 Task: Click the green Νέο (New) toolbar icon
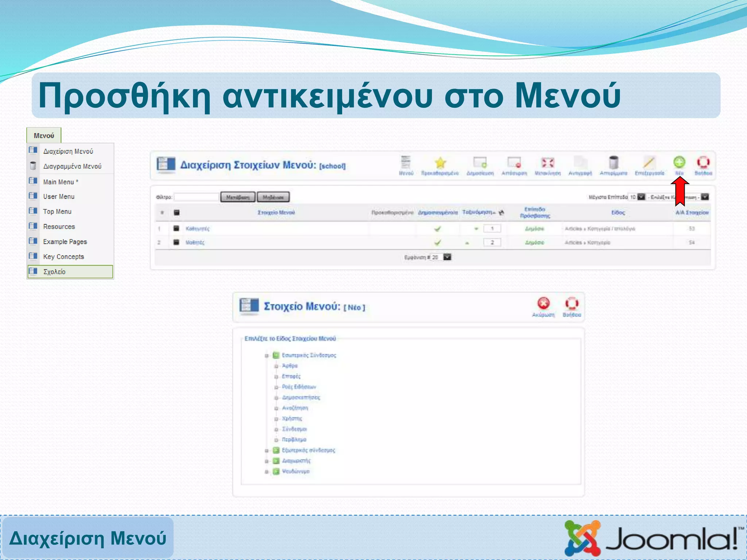coord(679,163)
